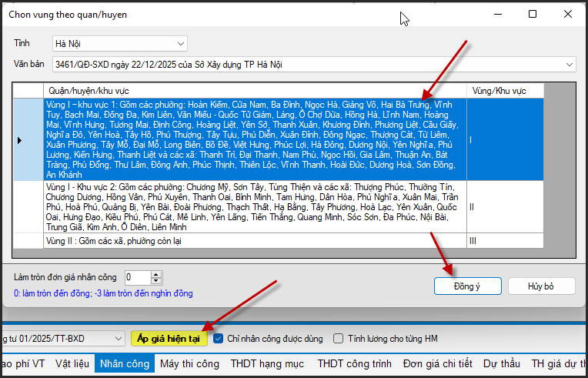Confirm with the Đồng ý button
This screenshot has width=588, height=378.
[x=463, y=286]
